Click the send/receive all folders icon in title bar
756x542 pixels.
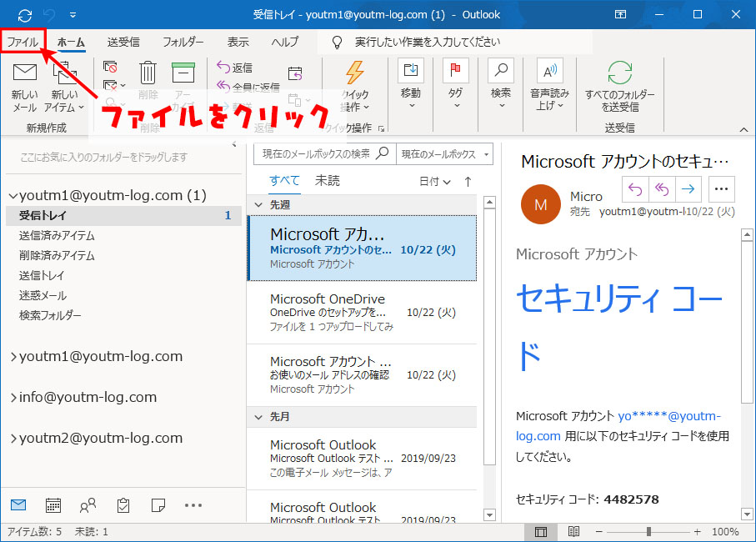point(25,15)
